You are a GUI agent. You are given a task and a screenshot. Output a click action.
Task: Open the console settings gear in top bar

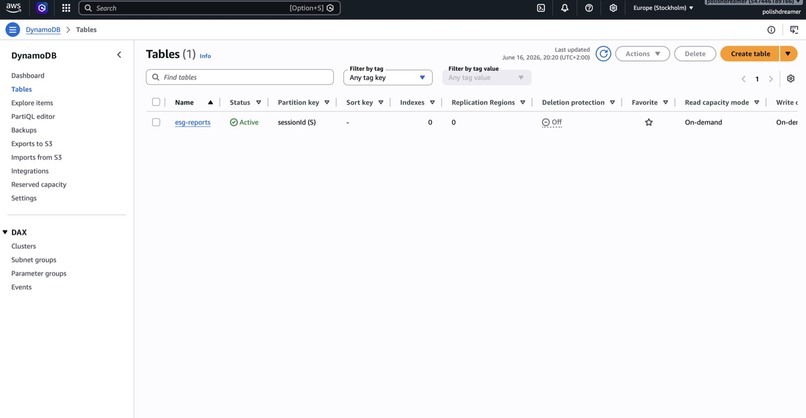(613, 8)
